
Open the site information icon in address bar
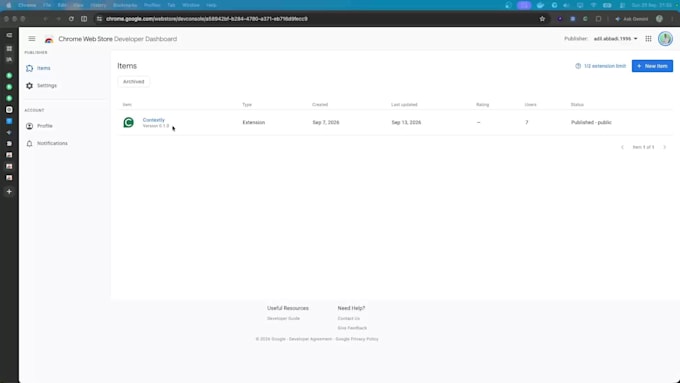coord(99,19)
